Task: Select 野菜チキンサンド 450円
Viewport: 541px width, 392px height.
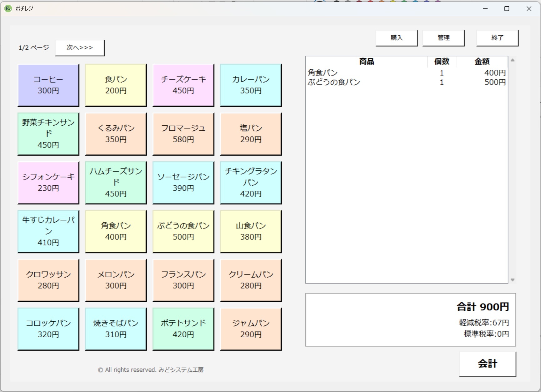Action: [x=48, y=134]
